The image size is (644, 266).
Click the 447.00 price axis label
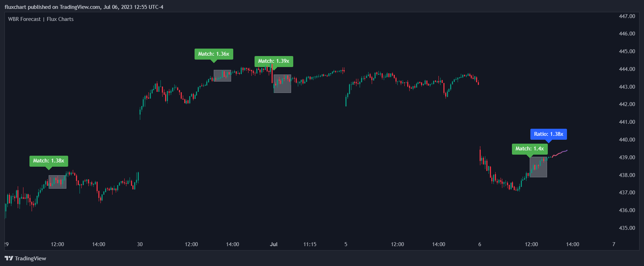(x=627, y=16)
